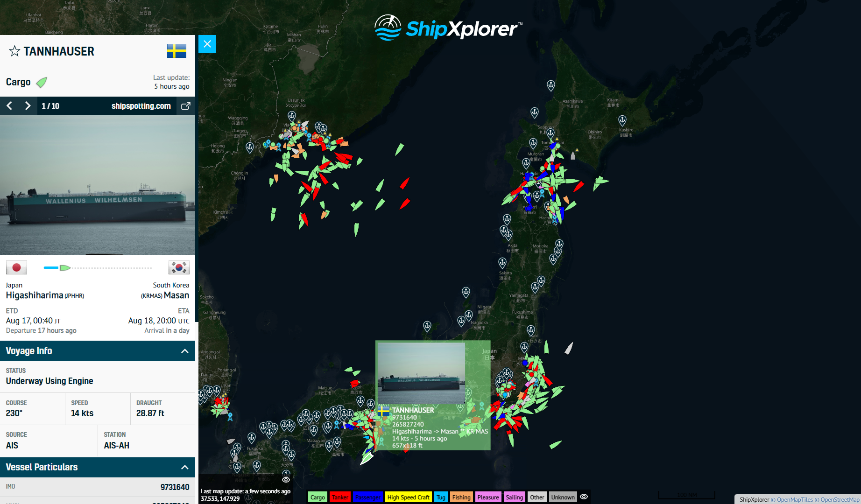The width and height of the screenshot is (861, 504).
Task: Click the South Korea destination flag
Action: pos(179,267)
